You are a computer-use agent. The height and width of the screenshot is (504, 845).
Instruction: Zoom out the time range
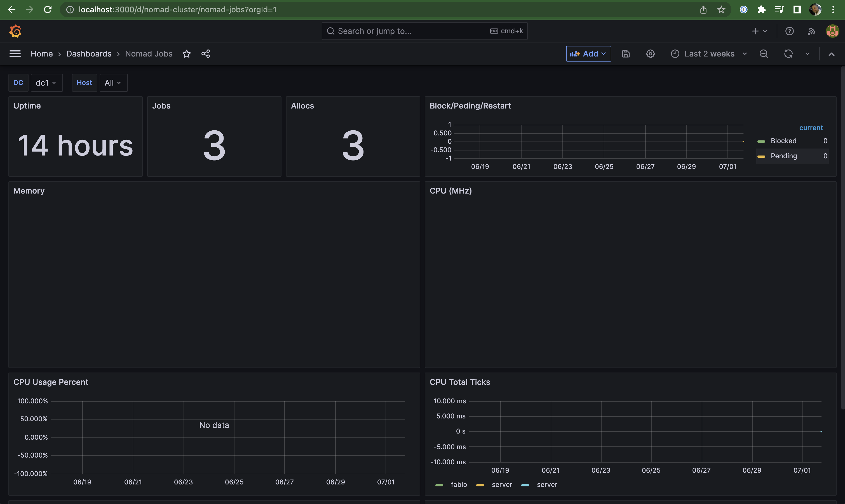point(764,54)
